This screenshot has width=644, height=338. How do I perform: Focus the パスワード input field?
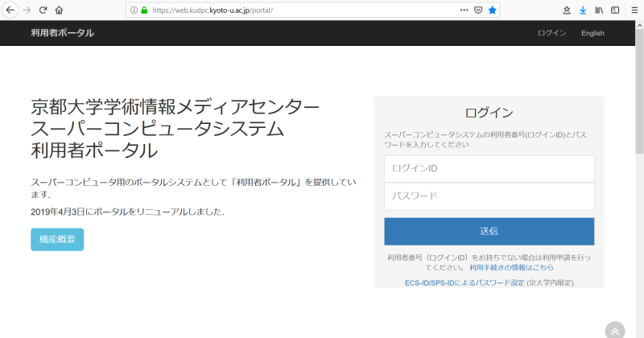(x=489, y=196)
